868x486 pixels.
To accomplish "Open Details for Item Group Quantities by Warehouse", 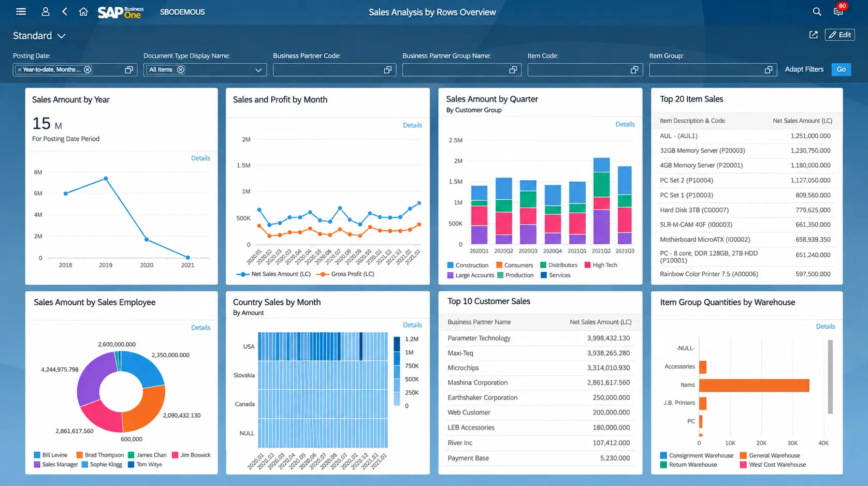I will pos(826,327).
